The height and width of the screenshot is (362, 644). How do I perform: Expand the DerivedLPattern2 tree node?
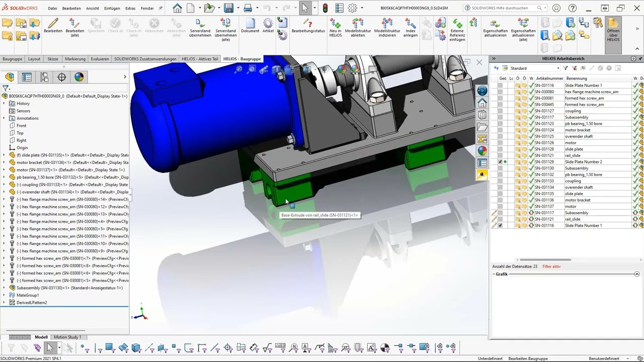click(4, 303)
